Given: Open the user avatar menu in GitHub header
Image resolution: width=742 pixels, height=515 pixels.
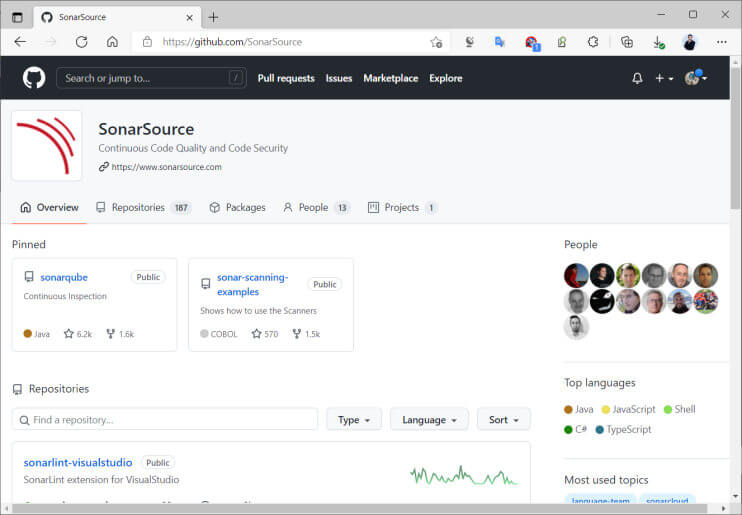Looking at the screenshot, I should 696,78.
